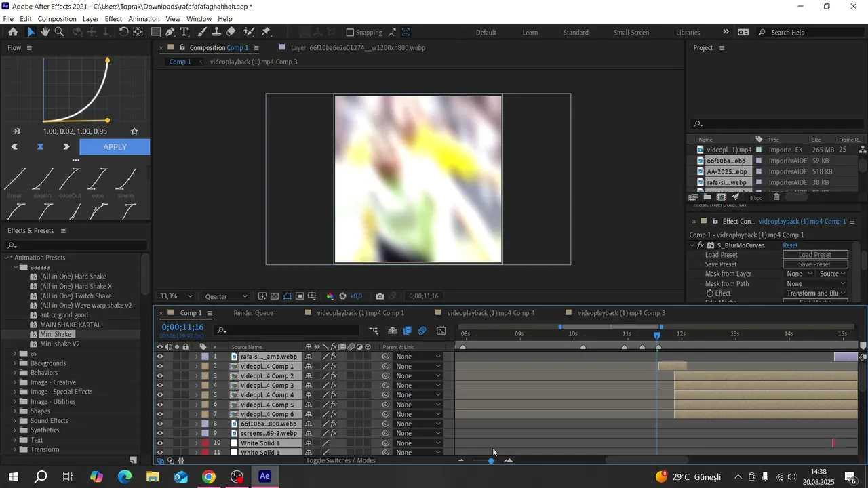Open the show channel color icon
868x488 pixels.
(x=330, y=296)
